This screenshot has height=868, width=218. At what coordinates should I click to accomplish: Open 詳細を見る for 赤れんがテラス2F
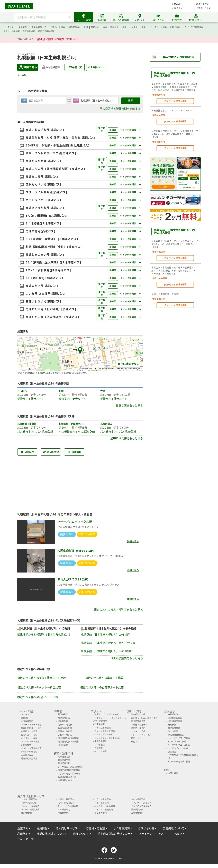coord(133,599)
